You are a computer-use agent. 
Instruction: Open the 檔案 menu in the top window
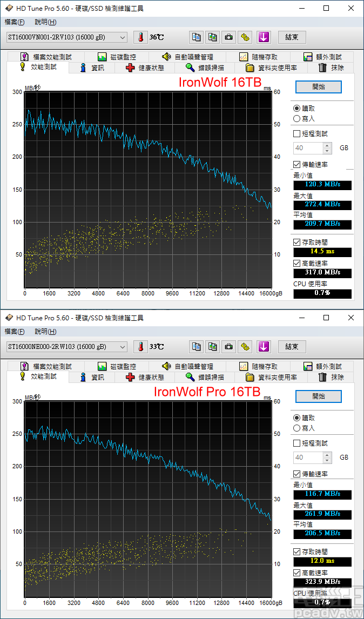(15, 22)
